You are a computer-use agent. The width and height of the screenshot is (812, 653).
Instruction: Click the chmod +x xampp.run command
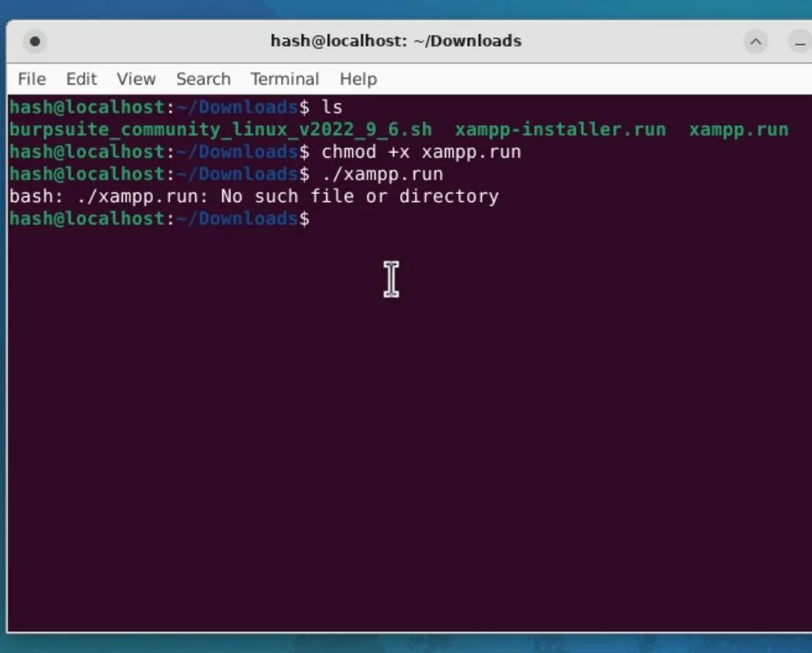421,152
